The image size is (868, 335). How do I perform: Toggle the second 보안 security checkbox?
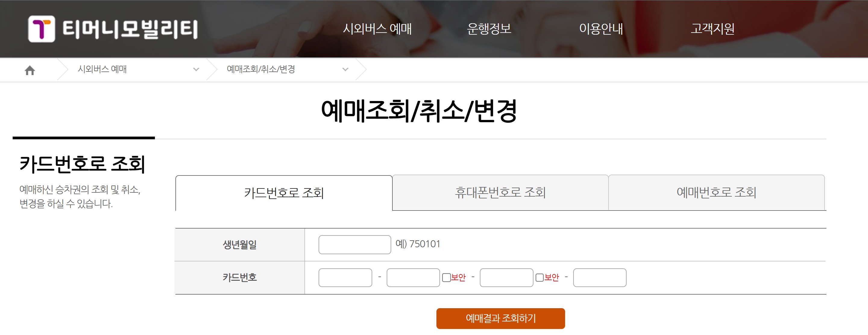point(539,277)
